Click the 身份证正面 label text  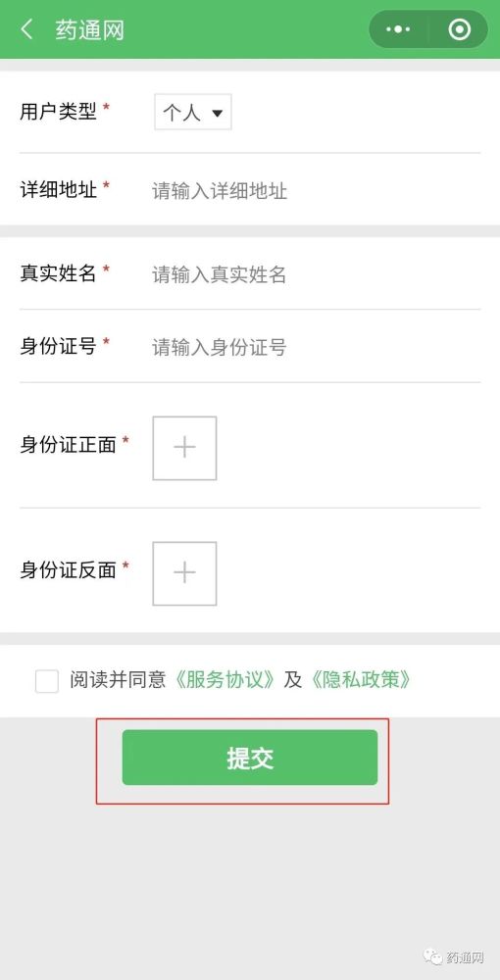pos(68,445)
